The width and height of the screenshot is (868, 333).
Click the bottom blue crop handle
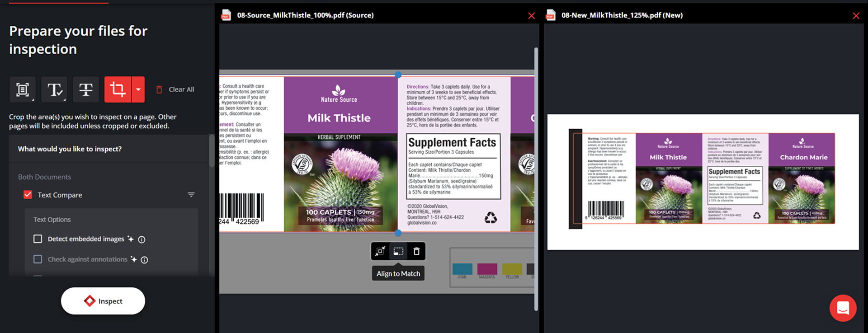pos(398,233)
